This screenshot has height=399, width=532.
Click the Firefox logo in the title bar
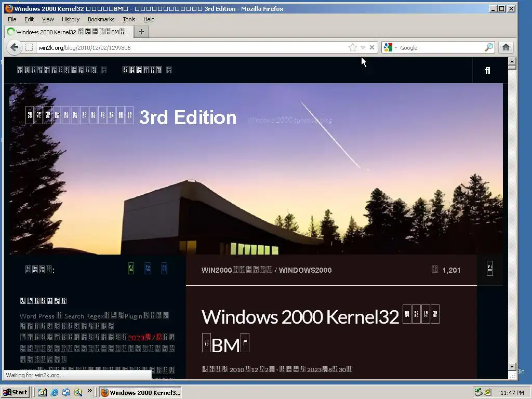[x=9, y=8]
